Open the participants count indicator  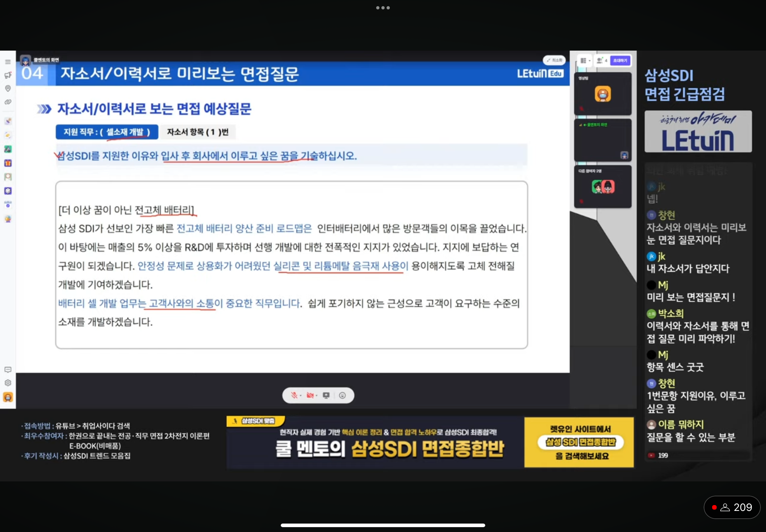601,61
